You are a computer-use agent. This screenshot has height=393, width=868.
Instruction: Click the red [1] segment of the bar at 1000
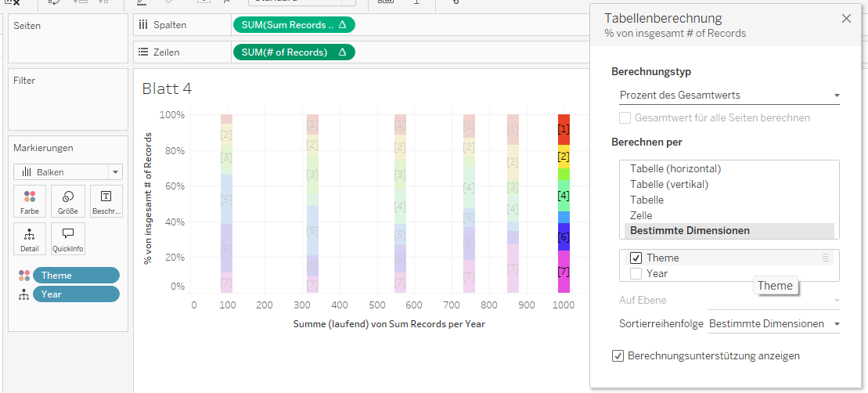coord(563,128)
